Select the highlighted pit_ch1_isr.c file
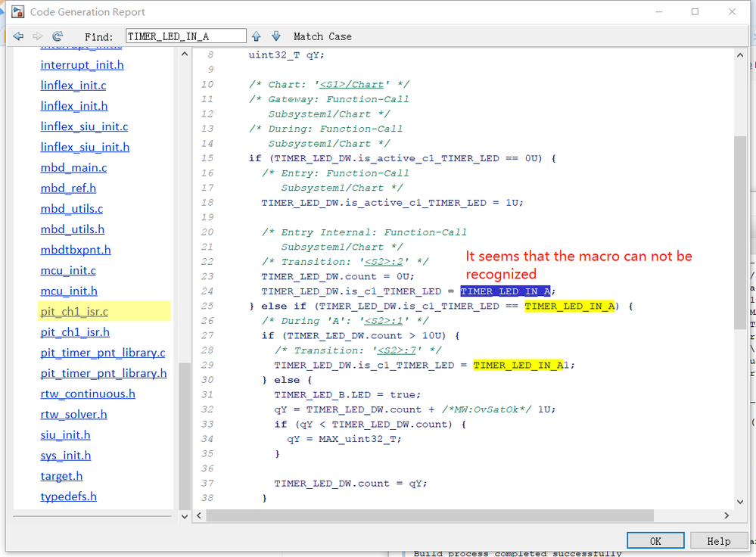The width and height of the screenshot is (756, 557). [x=74, y=312]
